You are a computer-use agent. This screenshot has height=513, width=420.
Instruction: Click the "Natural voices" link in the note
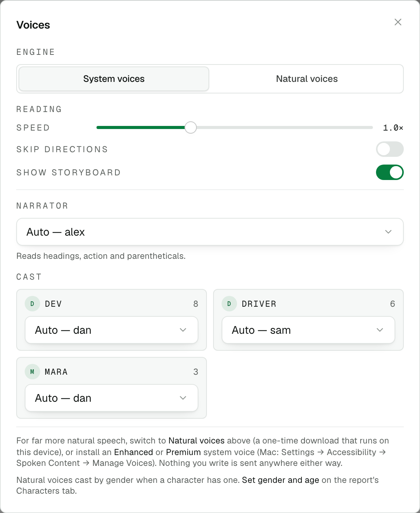[196, 441]
